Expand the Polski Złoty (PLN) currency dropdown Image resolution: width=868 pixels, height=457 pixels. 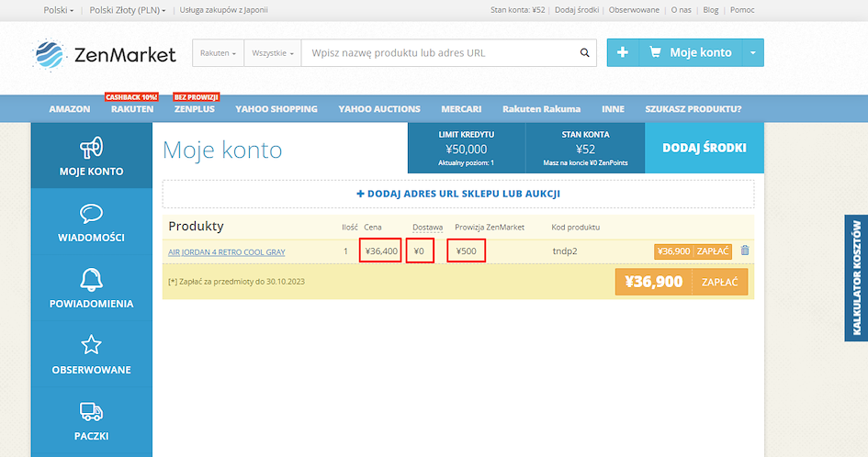pos(128,10)
